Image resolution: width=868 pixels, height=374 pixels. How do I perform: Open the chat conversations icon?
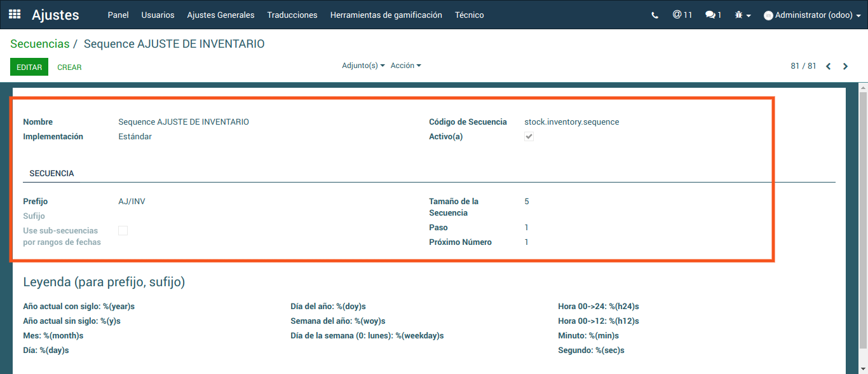713,15
